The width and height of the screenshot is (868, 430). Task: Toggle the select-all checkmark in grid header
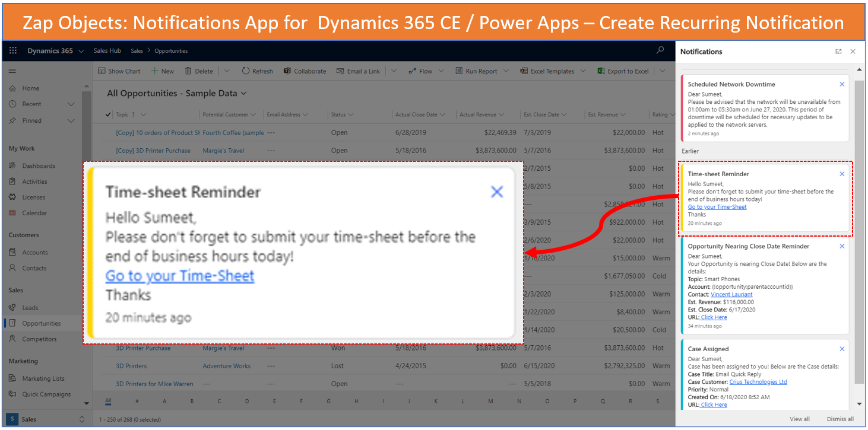click(107, 114)
